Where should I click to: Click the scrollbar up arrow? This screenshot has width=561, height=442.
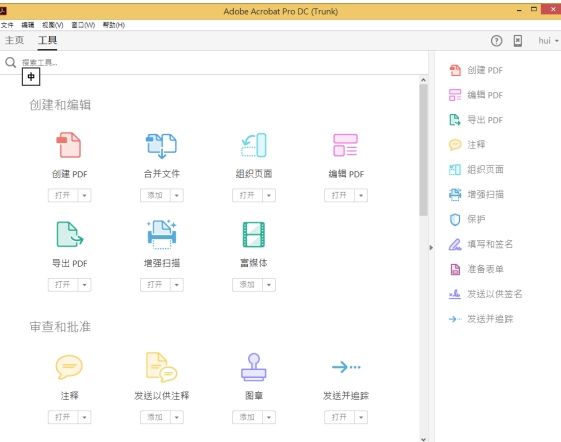click(x=423, y=80)
